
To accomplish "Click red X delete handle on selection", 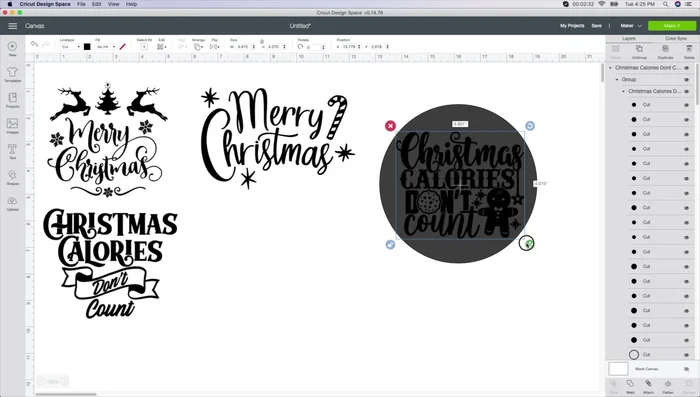I will 390,126.
